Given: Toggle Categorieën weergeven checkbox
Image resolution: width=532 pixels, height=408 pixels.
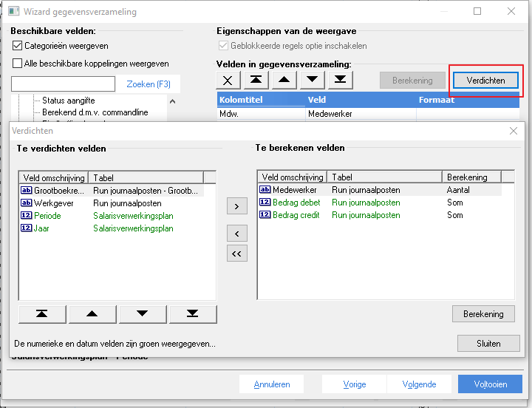Looking at the screenshot, I should (18, 46).
